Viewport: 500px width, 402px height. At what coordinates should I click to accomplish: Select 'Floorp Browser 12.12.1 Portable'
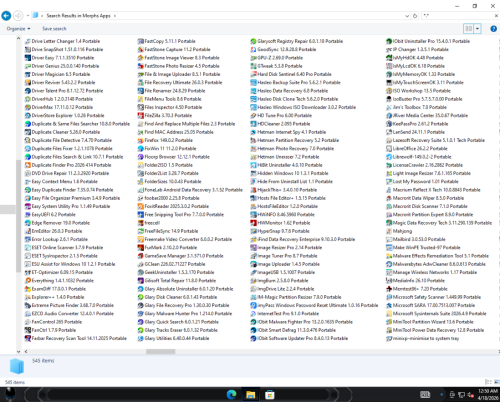point(174,157)
